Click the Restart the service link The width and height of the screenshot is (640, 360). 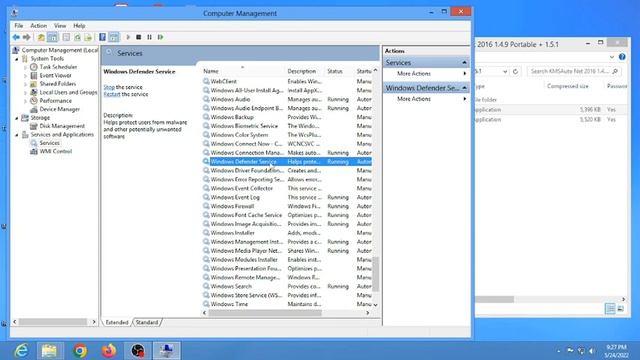(112, 94)
